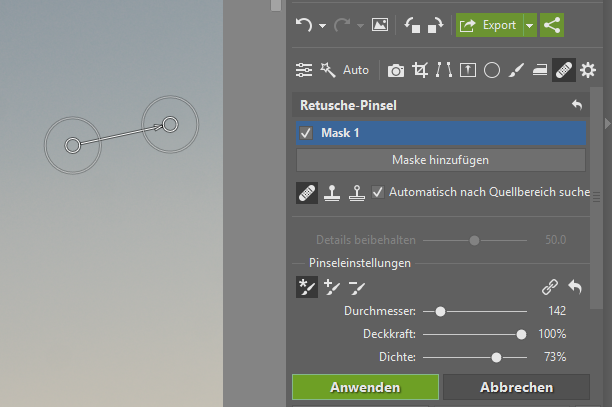Choose the filter brush tool
The width and height of the screenshot is (612, 407).
coord(515,70)
